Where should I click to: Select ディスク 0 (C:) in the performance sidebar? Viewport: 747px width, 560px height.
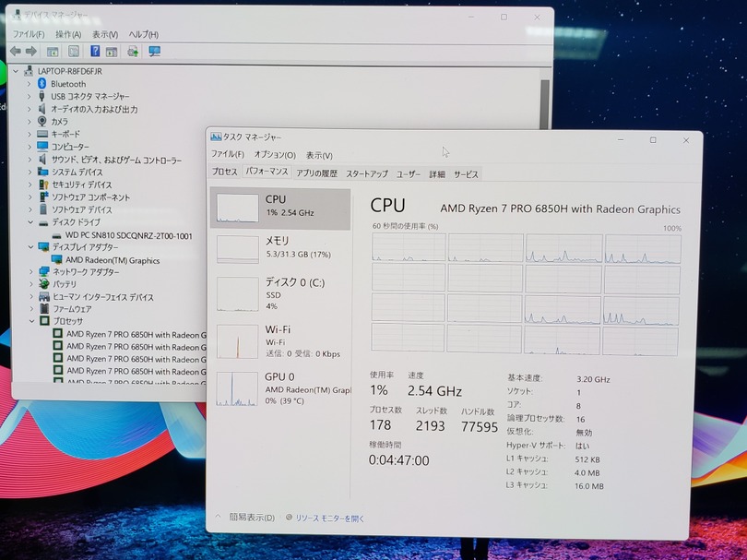point(280,294)
